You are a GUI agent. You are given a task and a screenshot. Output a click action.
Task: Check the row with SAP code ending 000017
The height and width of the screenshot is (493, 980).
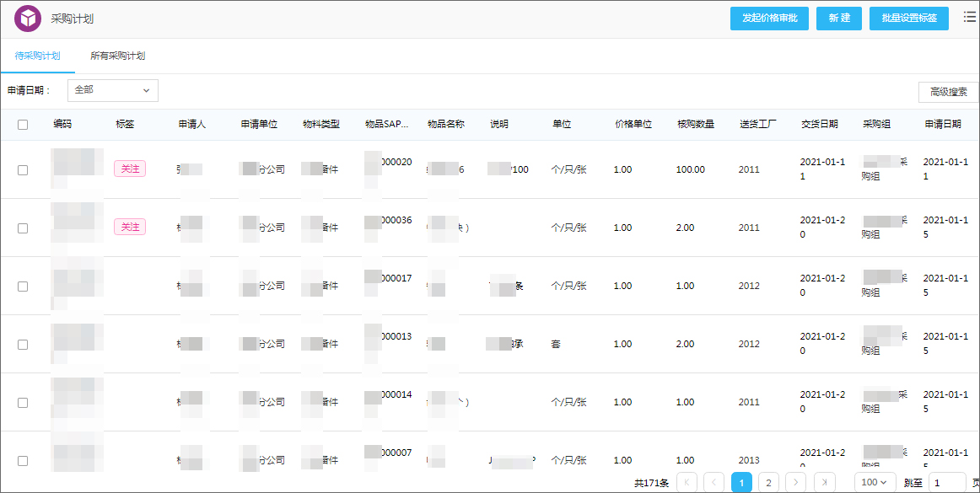(23, 287)
